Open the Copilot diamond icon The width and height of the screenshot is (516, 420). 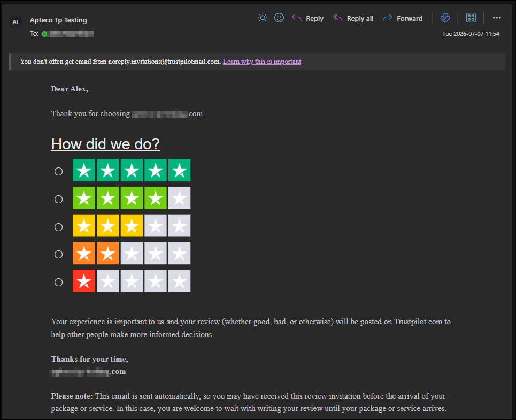[x=445, y=18]
